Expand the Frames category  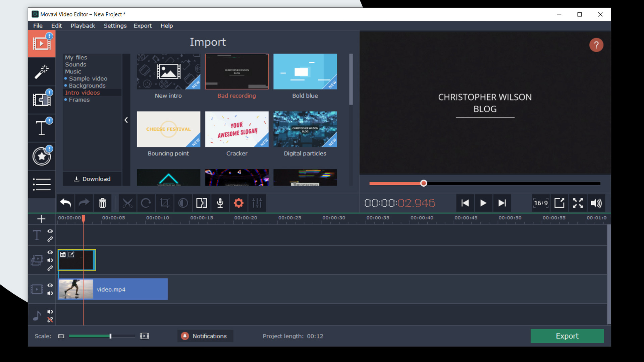coord(79,100)
